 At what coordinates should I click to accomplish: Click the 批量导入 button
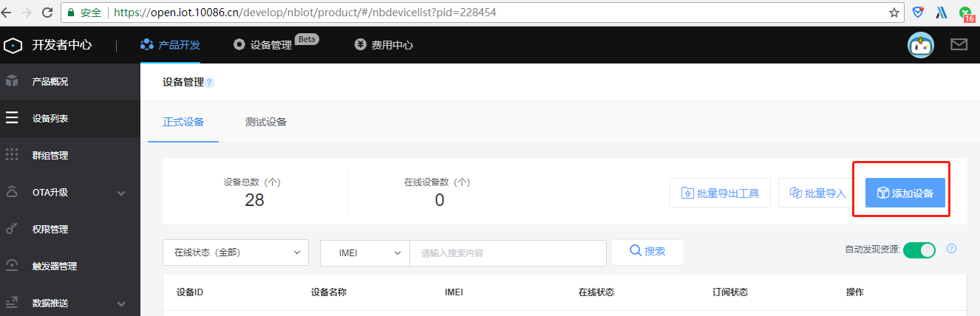click(x=817, y=193)
